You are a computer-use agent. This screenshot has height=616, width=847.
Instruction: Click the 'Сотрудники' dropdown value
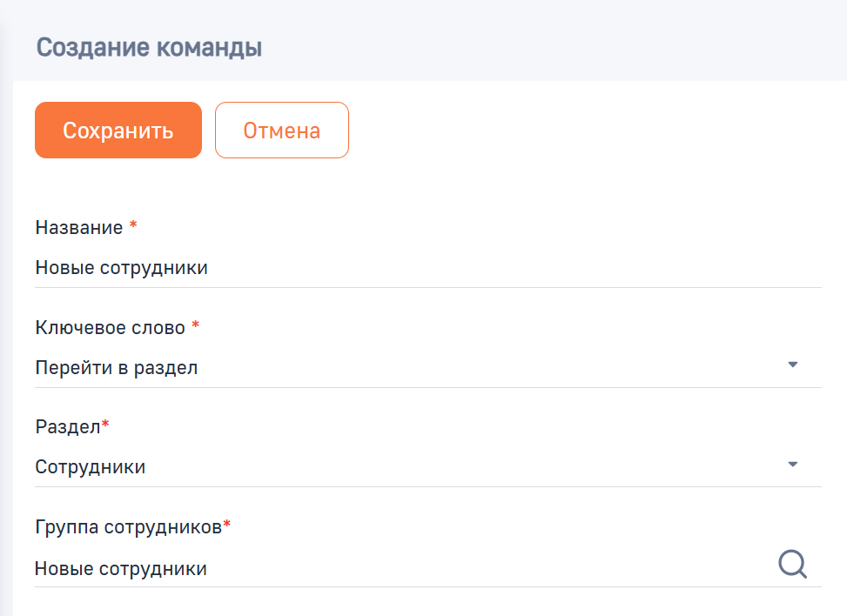pos(90,466)
